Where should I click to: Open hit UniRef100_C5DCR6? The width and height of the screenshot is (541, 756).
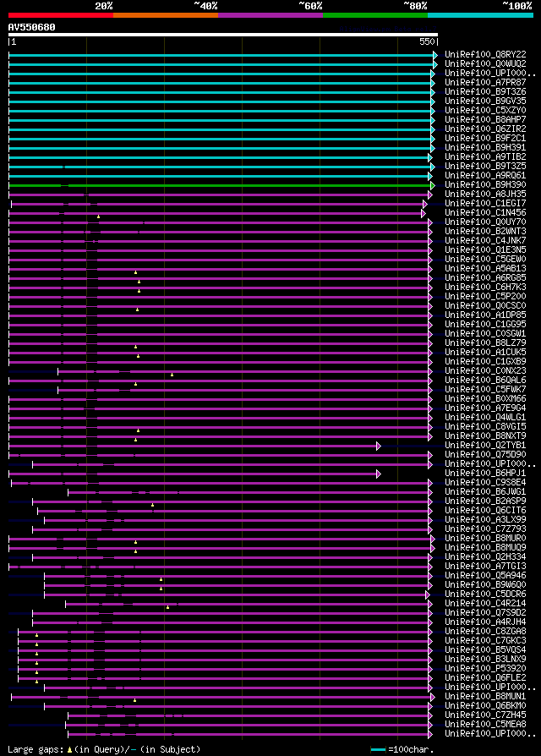485,594
